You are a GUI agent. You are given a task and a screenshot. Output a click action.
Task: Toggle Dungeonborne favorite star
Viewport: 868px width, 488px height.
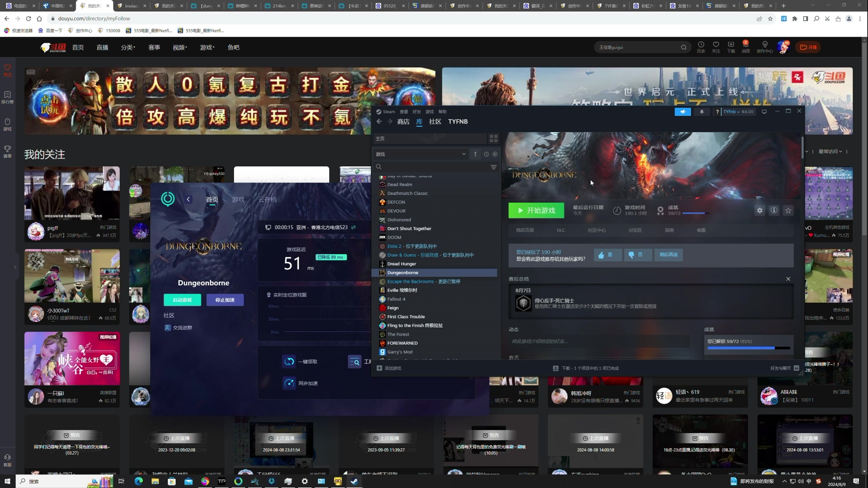788,211
